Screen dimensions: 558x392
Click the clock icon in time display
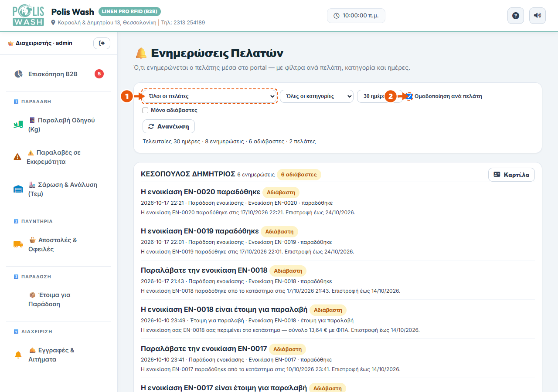(x=336, y=16)
